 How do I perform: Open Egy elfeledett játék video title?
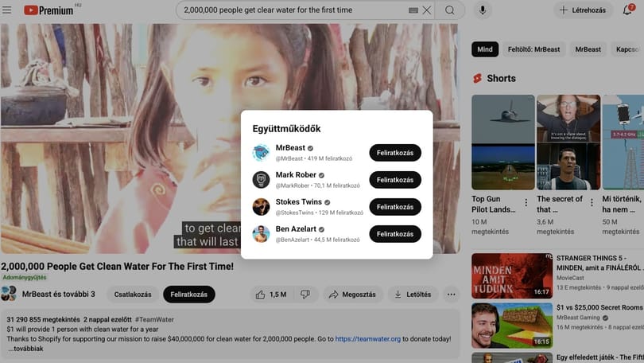[x=600, y=357]
